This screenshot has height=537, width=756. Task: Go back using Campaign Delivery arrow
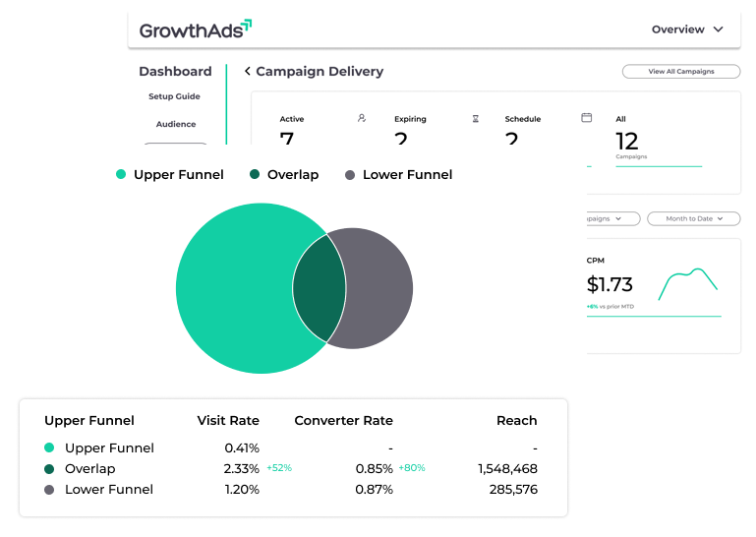point(248,72)
